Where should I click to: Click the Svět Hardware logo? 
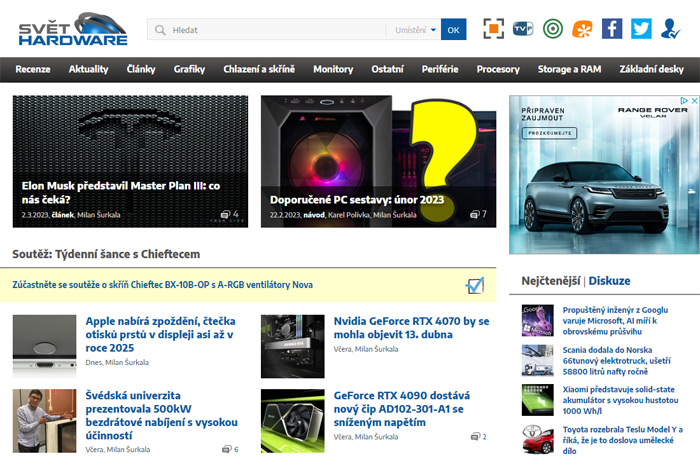73,29
